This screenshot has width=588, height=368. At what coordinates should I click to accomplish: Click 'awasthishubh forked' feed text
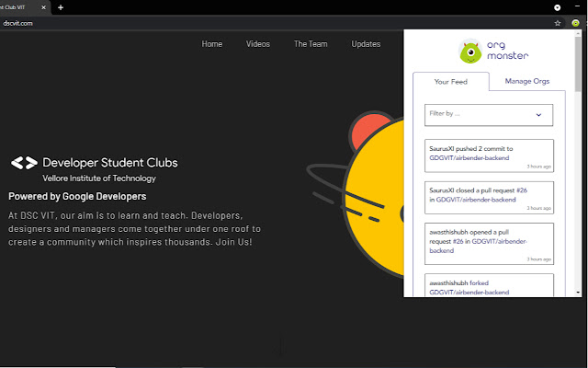click(459, 283)
